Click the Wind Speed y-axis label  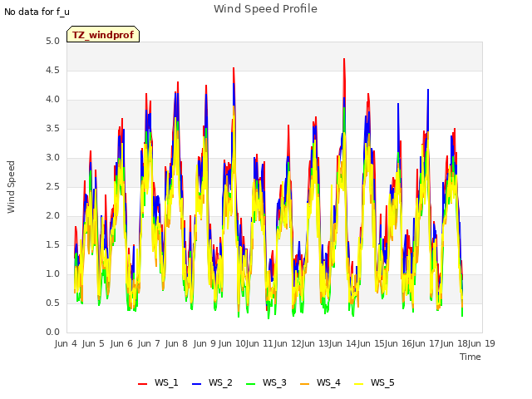11,187
